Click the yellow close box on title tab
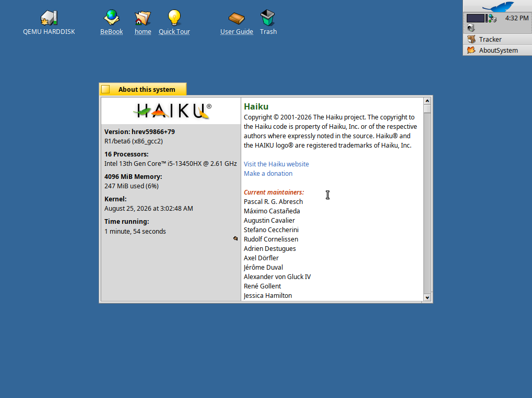Viewport: 532px width, 398px height. coord(105,89)
